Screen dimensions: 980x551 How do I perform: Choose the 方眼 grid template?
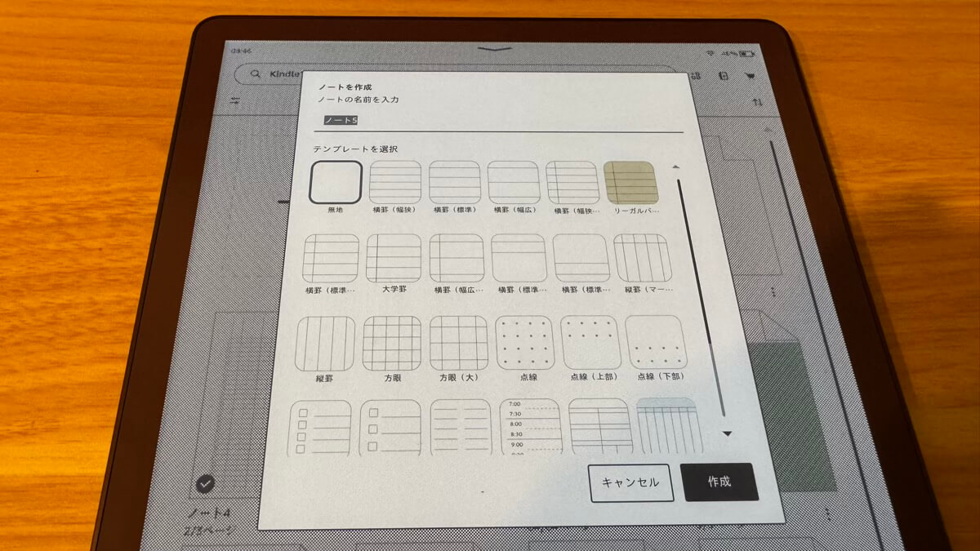(x=391, y=343)
